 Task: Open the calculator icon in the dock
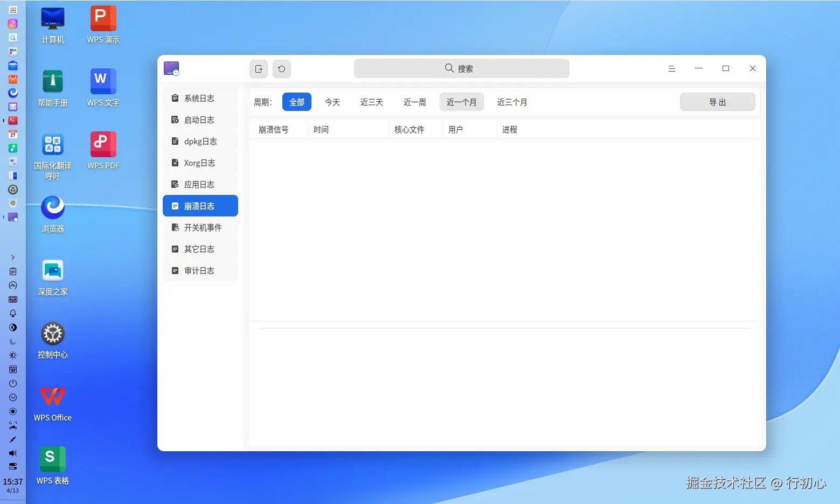point(13,176)
